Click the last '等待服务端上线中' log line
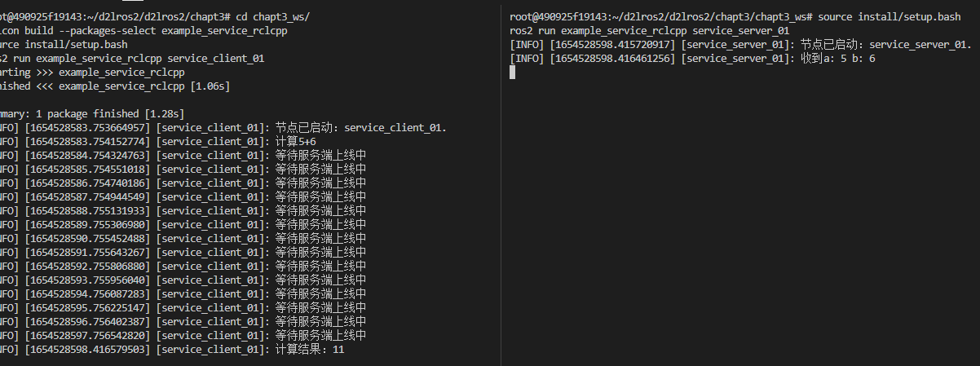This screenshot has width=980, height=366. pyautogui.click(x=320, y=336)
